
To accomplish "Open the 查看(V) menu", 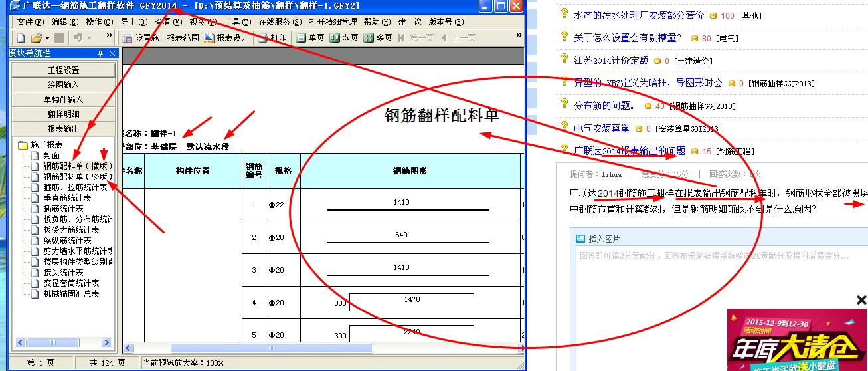I will click(169, 22).
